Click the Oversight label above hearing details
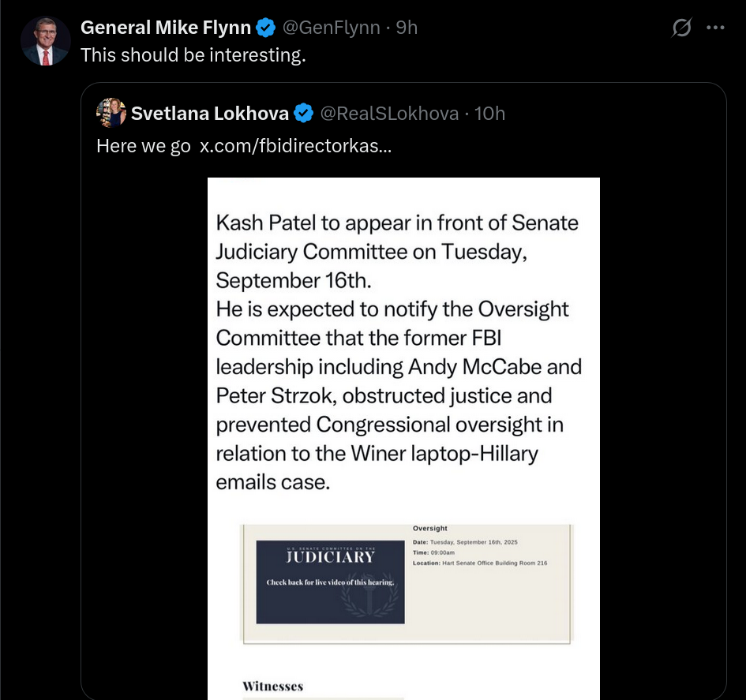Screen dimensions: 746x700 [430, 528]
